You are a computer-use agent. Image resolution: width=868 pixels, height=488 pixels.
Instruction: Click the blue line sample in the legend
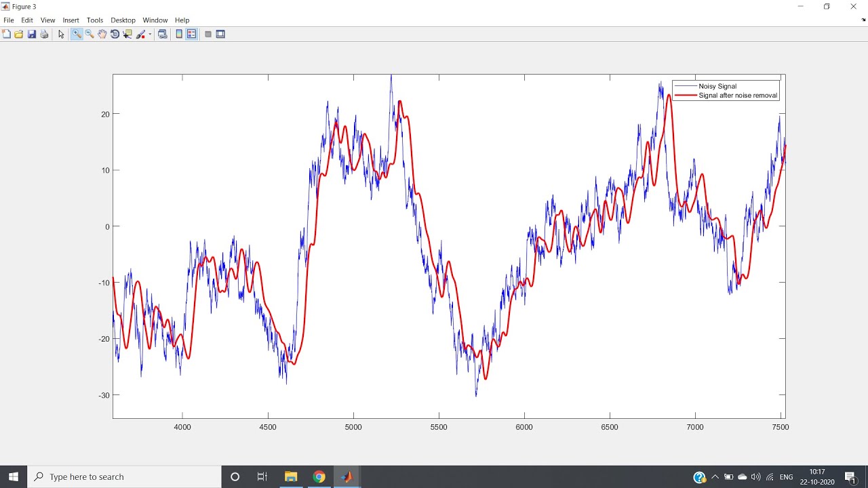click(x=686, y=86)
